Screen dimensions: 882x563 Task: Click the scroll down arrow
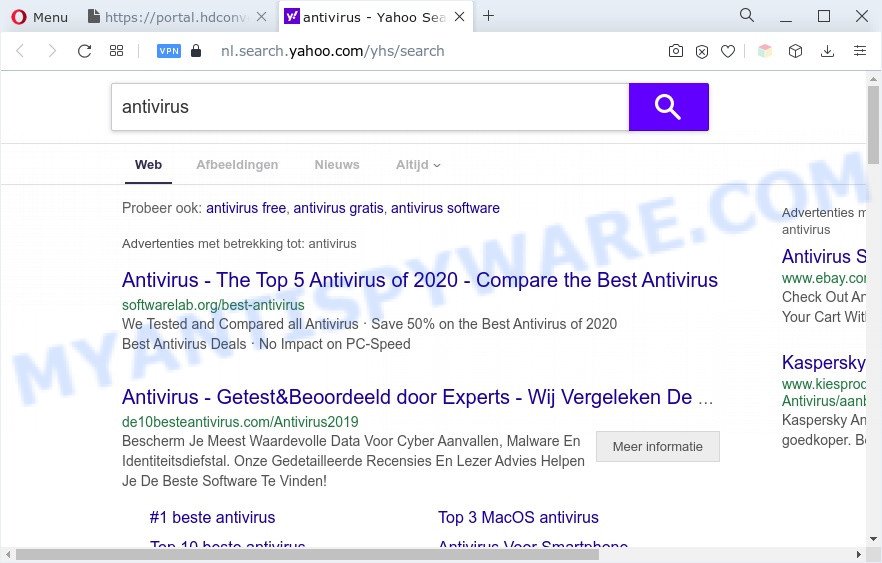coord(873,539)
